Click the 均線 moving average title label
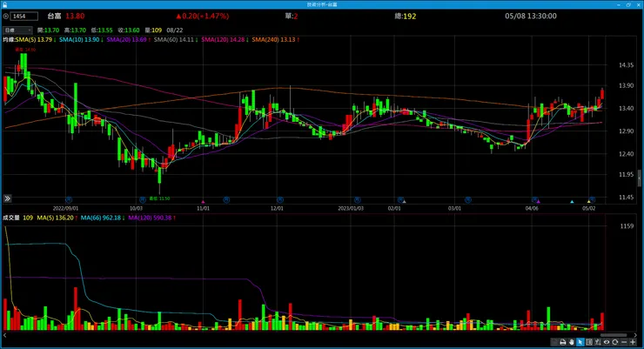The height and width of the screenshot is (349, 644). [9, 40]
